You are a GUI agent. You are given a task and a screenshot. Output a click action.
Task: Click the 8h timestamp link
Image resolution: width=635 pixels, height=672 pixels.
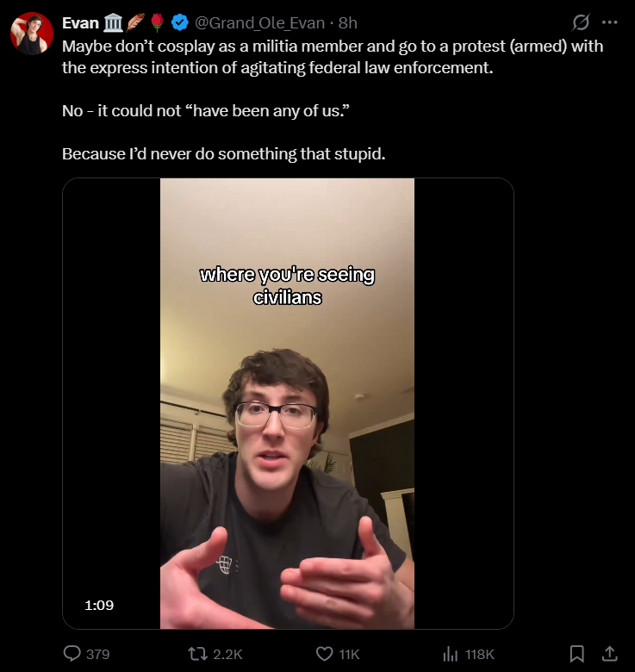pos(347,22)
